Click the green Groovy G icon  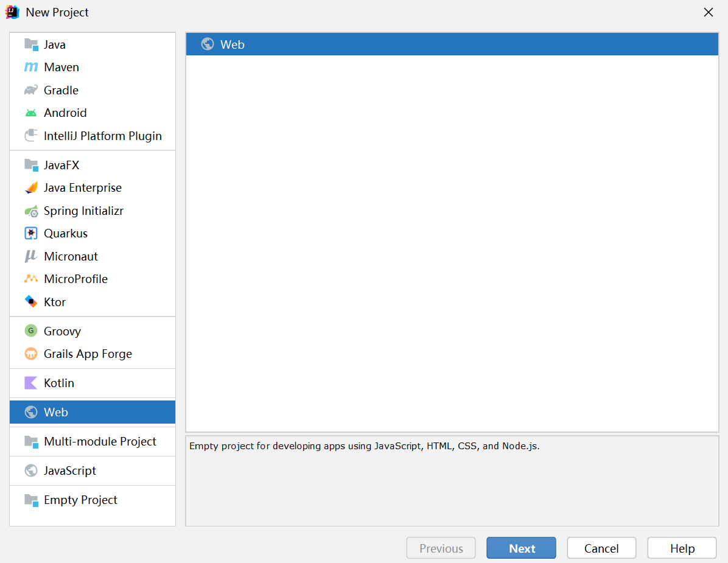[31, 331]
